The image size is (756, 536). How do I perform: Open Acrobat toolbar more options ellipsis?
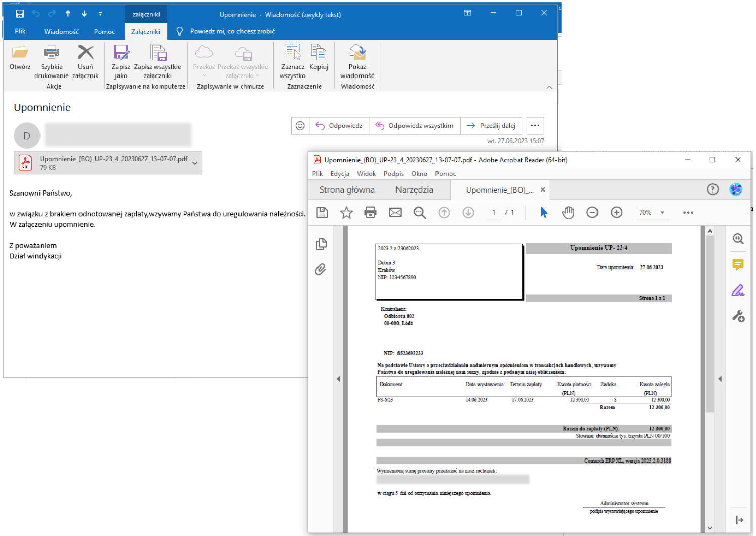point(688,213)
